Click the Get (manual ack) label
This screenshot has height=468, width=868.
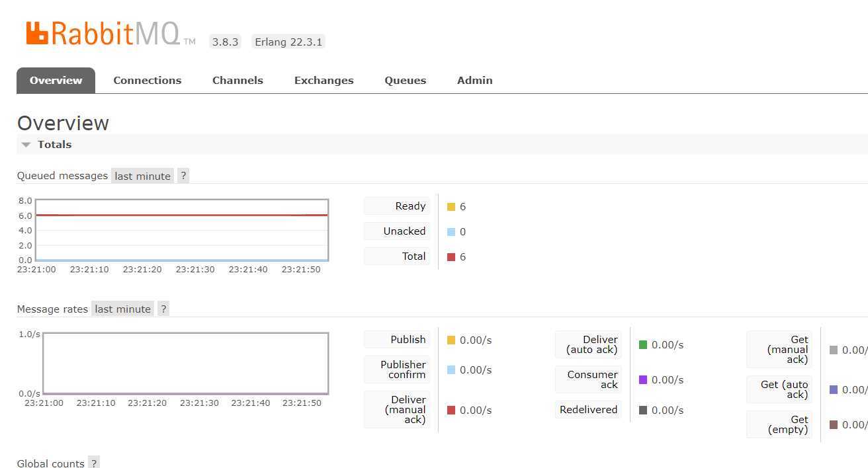coord(779,350)
